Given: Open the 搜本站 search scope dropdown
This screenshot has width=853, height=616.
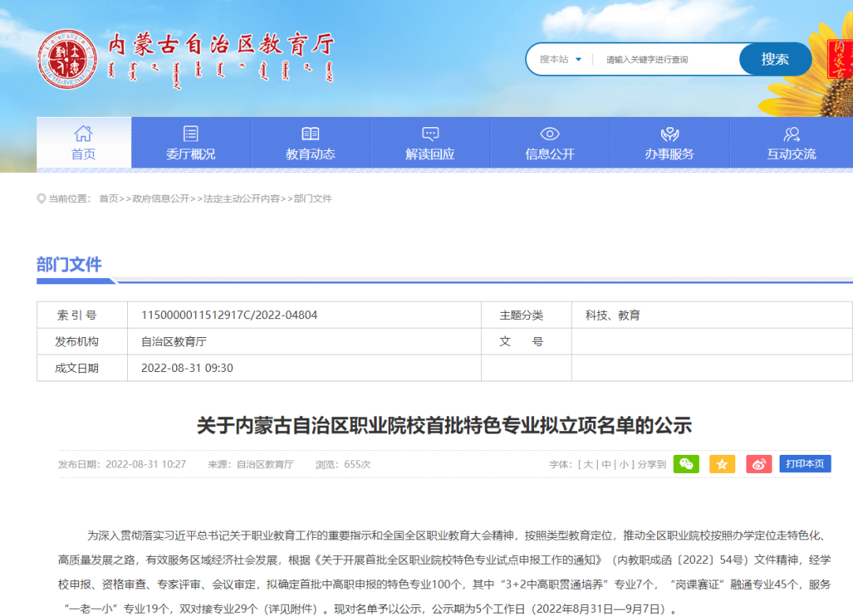Looking at the screenshot, I should tap(560, 59).
